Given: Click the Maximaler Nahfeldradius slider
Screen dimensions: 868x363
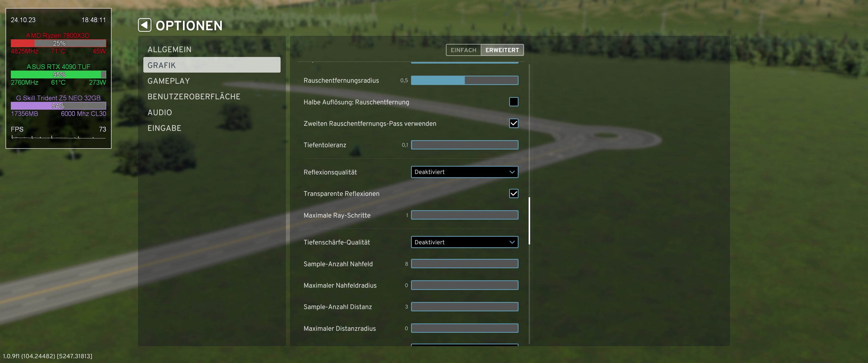Looking at the screenshot, I should coord(465,285).
